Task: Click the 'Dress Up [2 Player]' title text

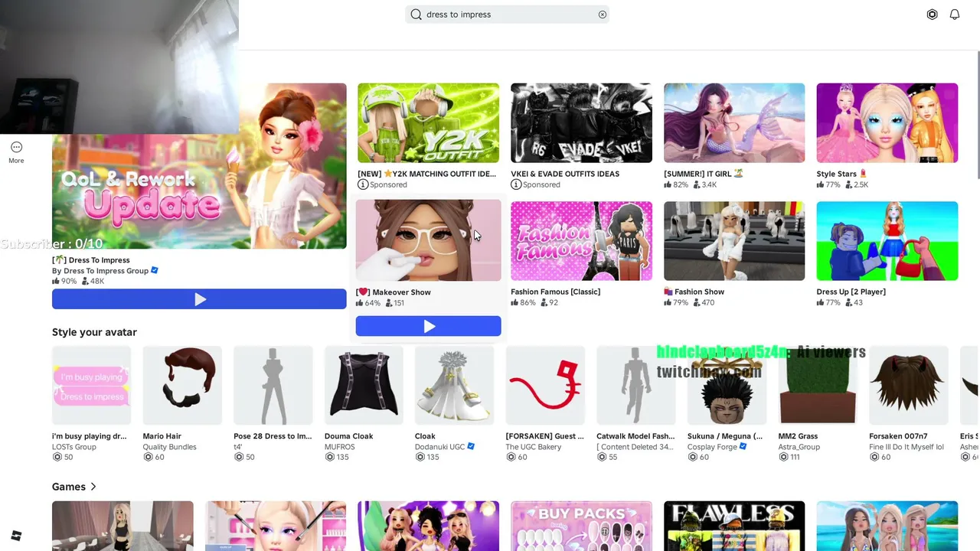Action: coord(851,292)
